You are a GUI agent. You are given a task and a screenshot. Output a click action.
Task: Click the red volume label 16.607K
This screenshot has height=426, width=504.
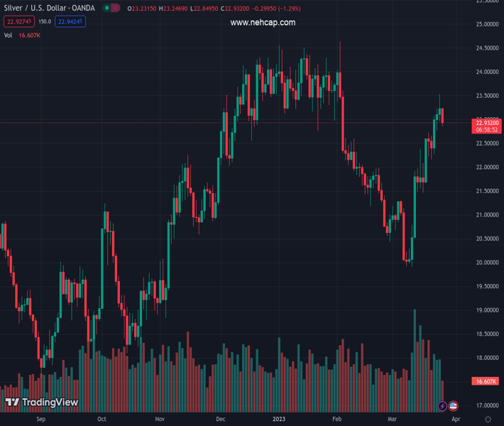(487, 381)
